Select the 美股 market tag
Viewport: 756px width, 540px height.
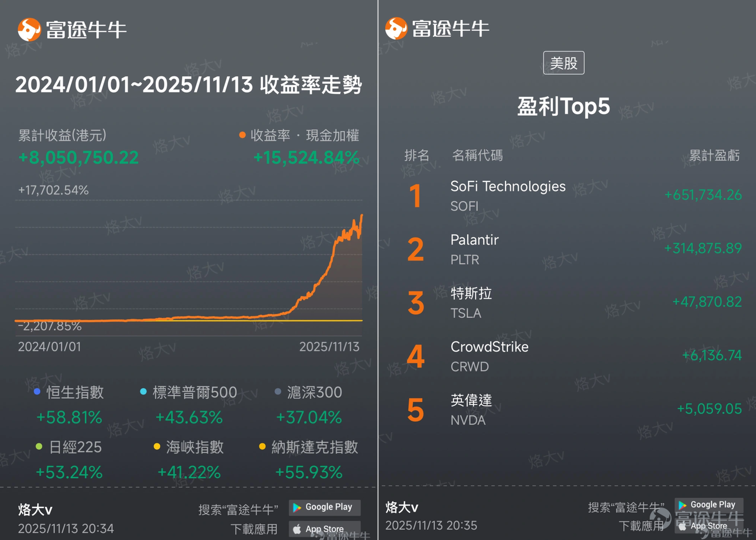pos(563,63)
